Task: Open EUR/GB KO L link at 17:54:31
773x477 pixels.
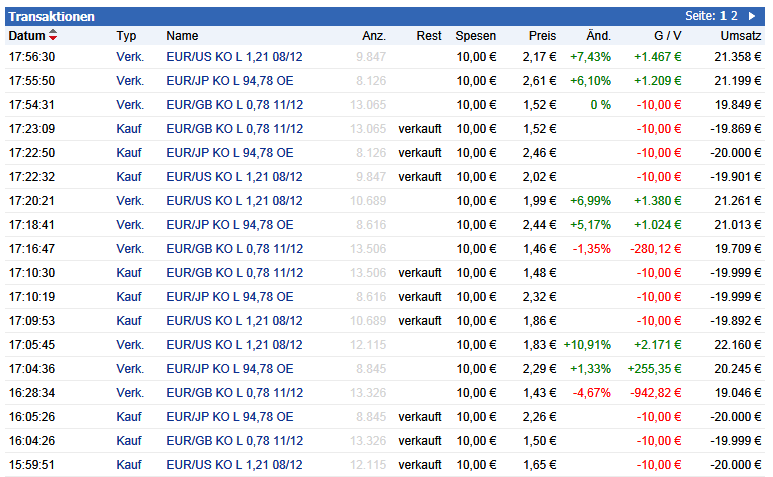Action: (235, 105)
